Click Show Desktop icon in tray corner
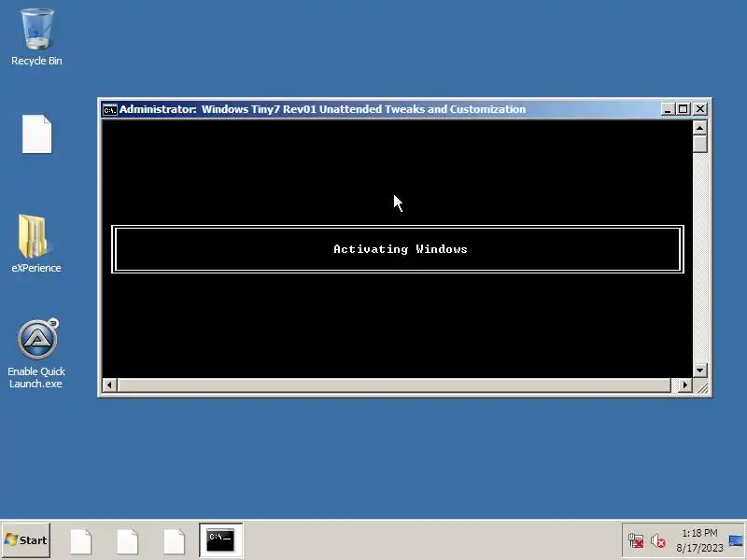Image resolution: width=747 pixels, height=560 pixels. coord(736,540)
